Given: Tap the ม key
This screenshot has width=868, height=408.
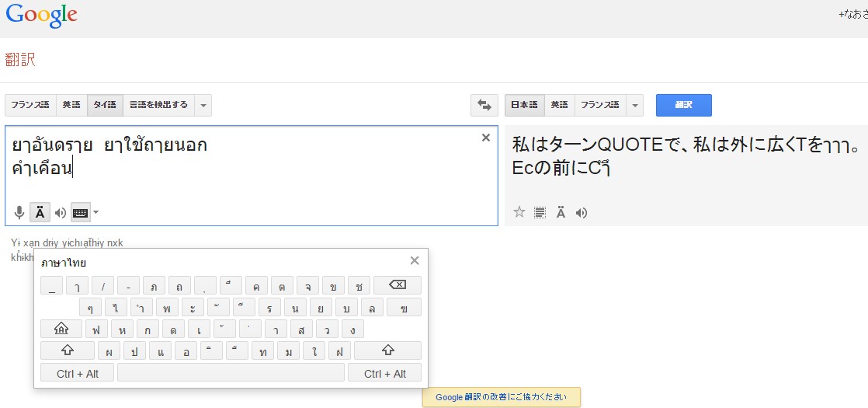Looking at the screenshot, I should [x=288, y=350].
